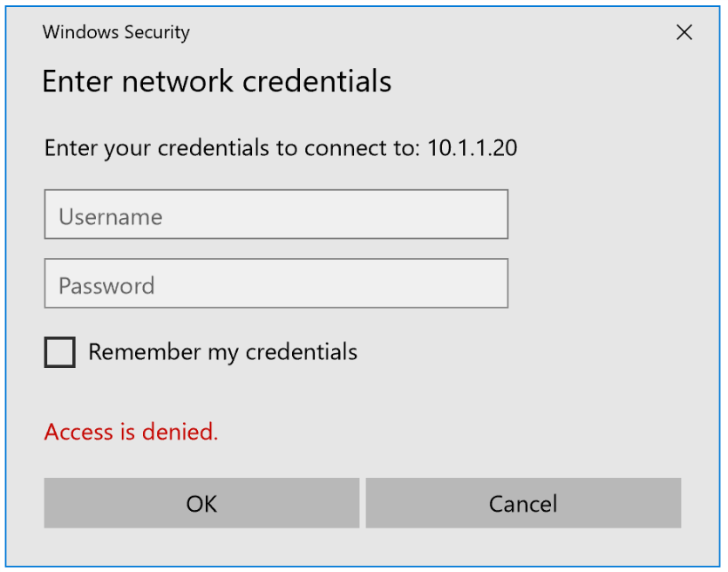728x572 pixels.
Task: Click the X to close Windows Security dialog
Action: (x=684, y=32)
